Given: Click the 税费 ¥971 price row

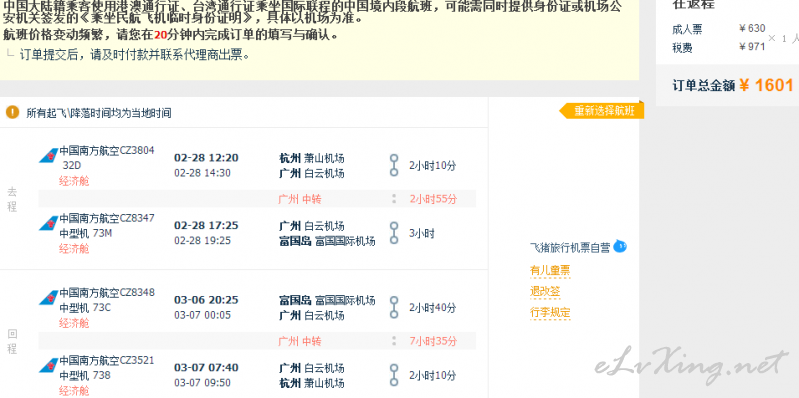Looking at the screenshot, I should [x=718, y=47].
